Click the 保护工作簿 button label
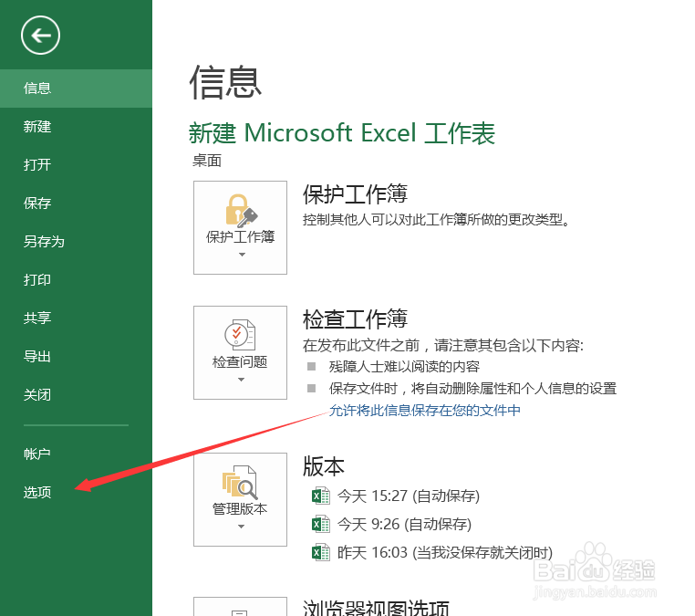Image resolution: width=695 pixels, height=616 pixels. pyautogui.click(x=240, y=237)
